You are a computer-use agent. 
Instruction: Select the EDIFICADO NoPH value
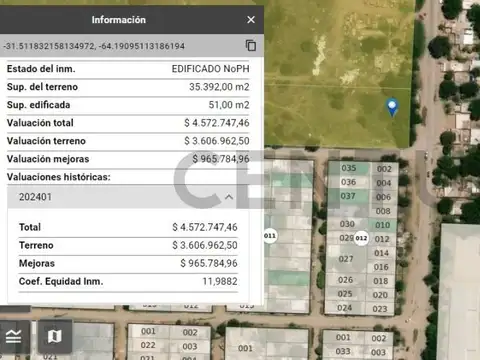[210, 69]
